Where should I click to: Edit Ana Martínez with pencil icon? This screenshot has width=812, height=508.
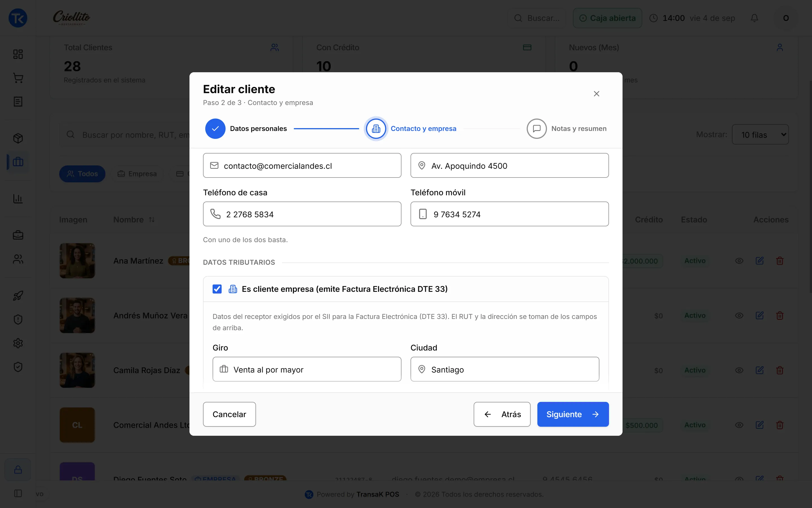[760, 261]
